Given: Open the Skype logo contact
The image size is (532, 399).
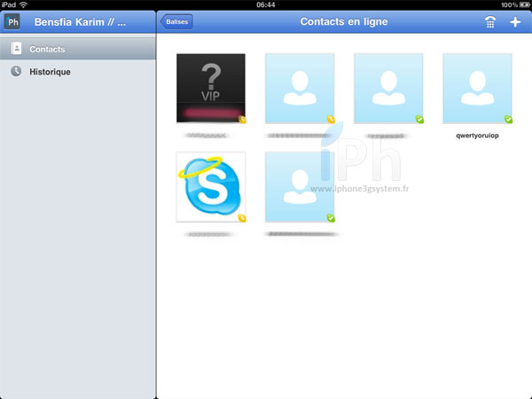Looking at the screenshot, I should click(211, 186).
